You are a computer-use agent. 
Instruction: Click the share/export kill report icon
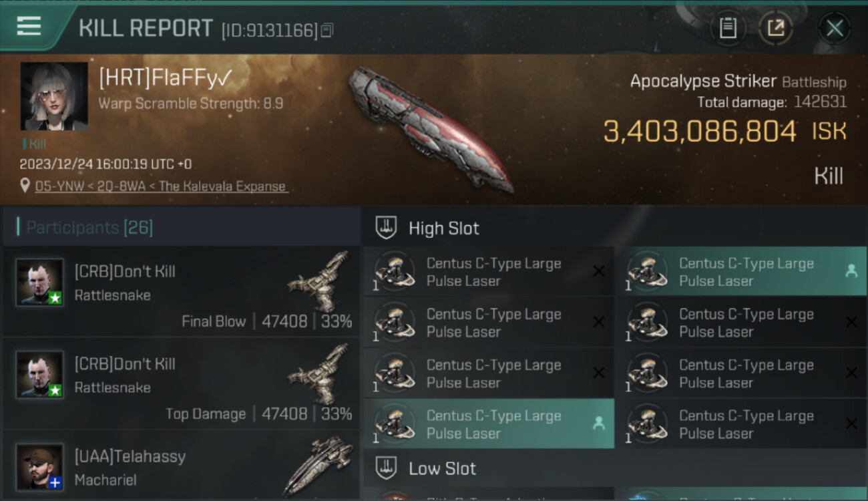tap(776, 28)
